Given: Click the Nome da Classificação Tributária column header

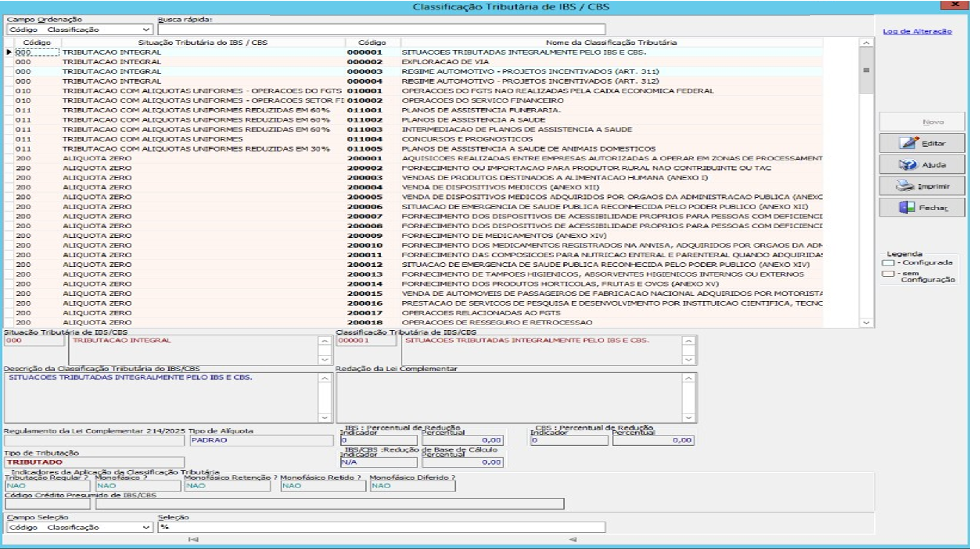Looking at the screenshot, I should 611,42.
